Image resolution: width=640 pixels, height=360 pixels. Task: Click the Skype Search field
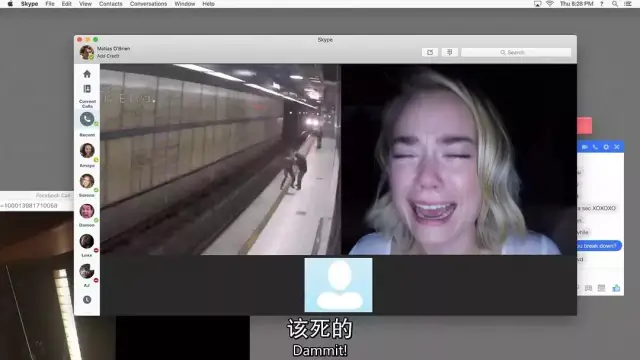click(516, 52)
